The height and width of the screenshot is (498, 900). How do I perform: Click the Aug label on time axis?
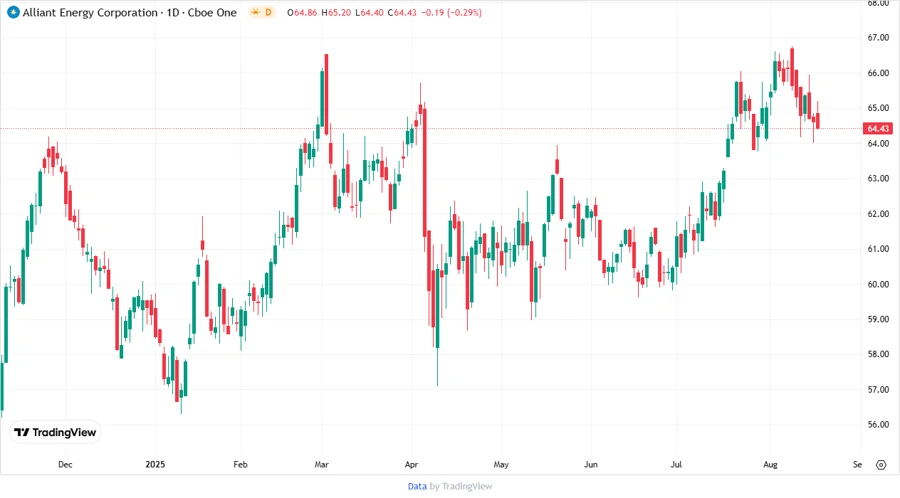tap(770, 465)
